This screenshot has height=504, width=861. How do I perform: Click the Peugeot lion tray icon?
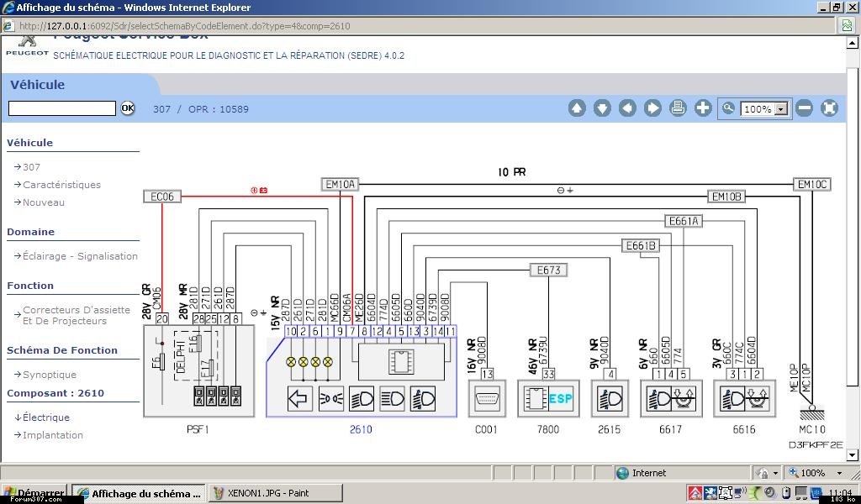click(x=710, y=492)
